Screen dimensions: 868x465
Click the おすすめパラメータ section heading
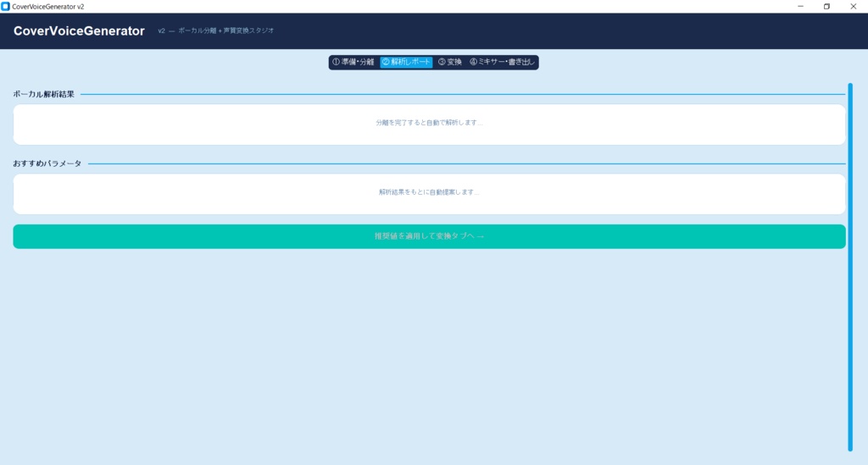pyautogui.click(x=47, y=163)
